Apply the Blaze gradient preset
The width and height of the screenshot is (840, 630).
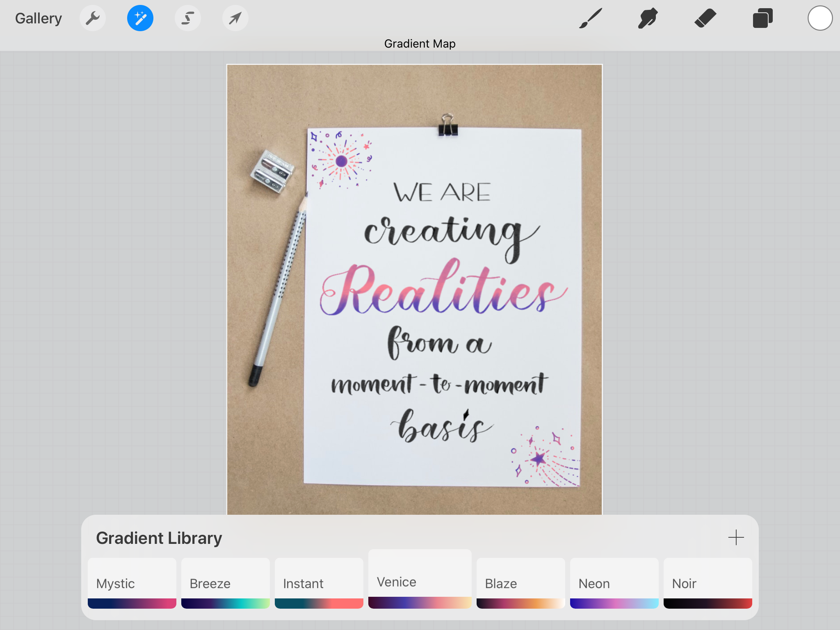(x=520, y=583)
